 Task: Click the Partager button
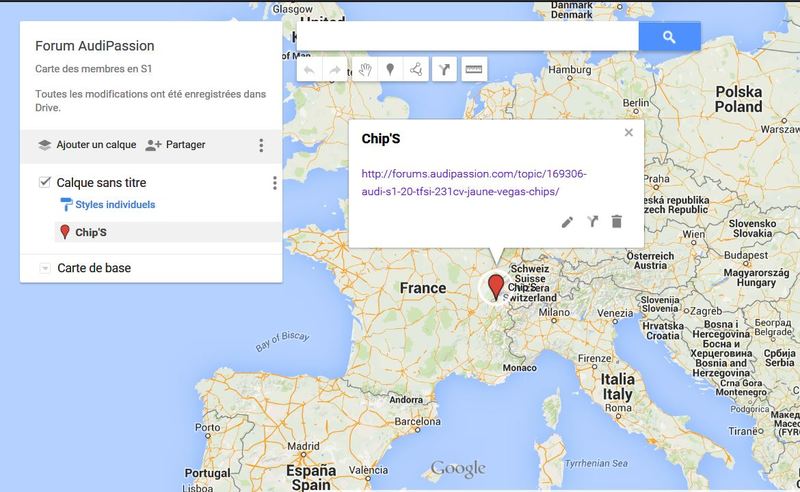click(175, 145)
